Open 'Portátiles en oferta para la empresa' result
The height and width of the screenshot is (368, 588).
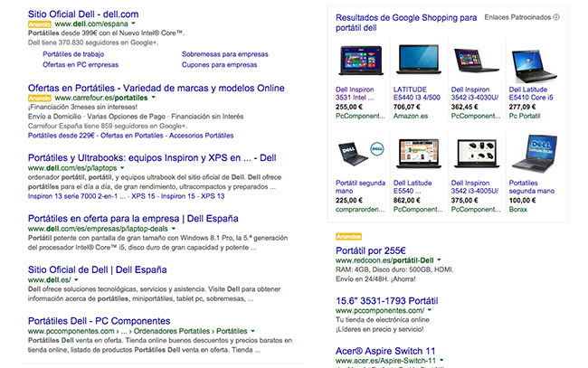(x=133, y=219)
